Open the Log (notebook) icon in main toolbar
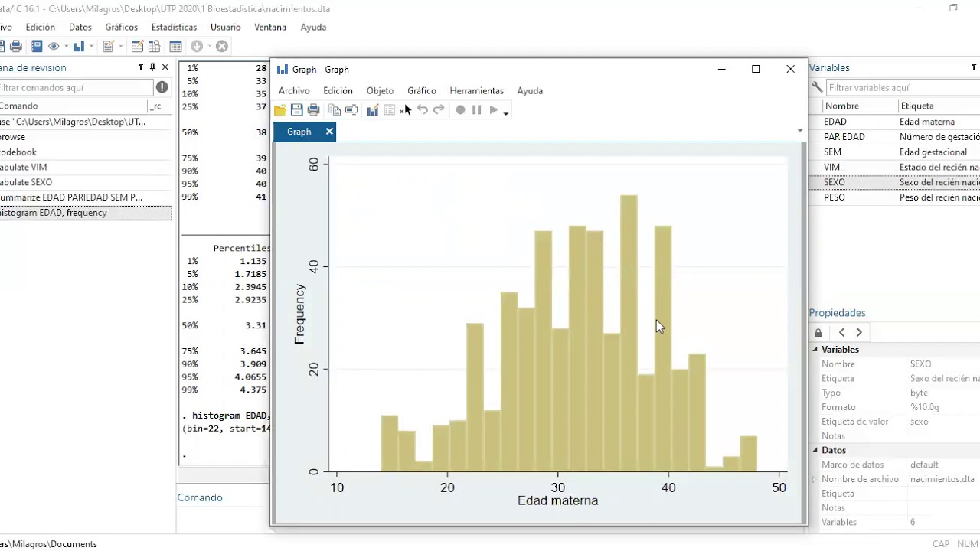 [37, 47]
